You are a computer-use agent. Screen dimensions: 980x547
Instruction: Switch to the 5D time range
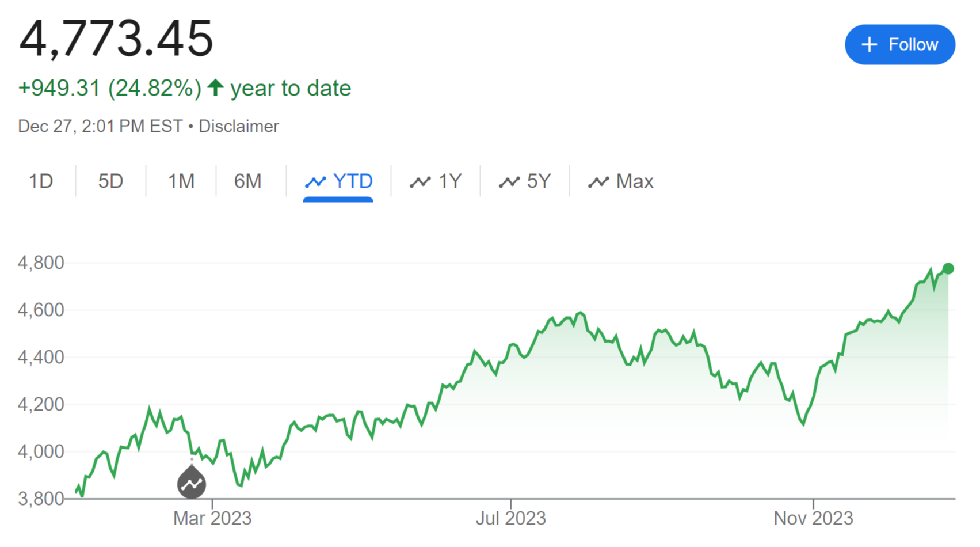click(x=110, y=181)
